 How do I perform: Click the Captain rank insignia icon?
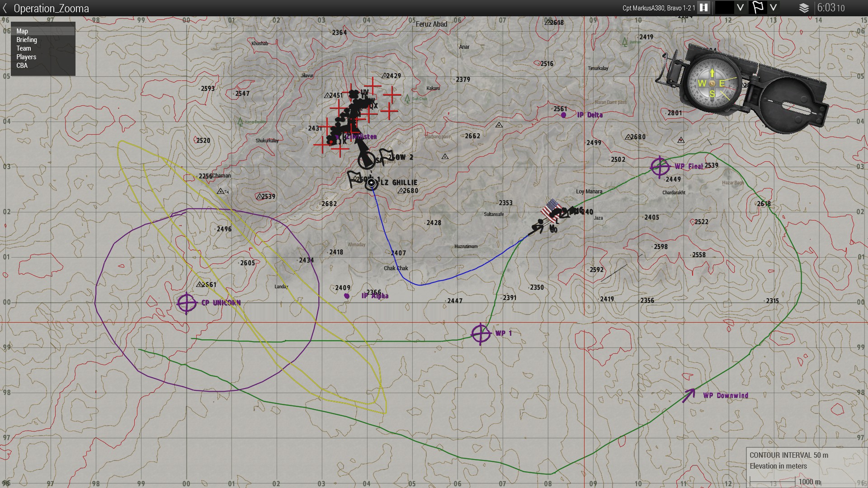click(x=703, y=8)
